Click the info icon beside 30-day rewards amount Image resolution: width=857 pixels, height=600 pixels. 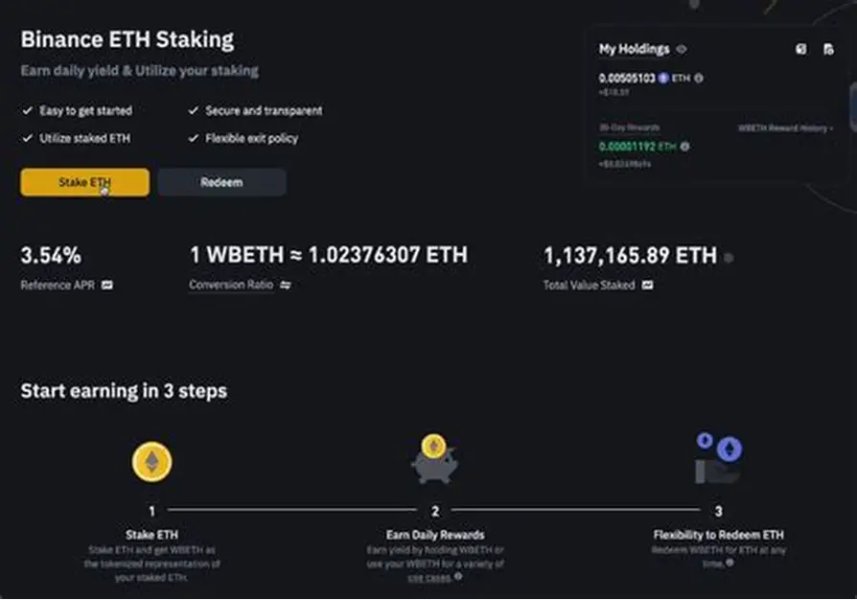click(x=685, y=146)
